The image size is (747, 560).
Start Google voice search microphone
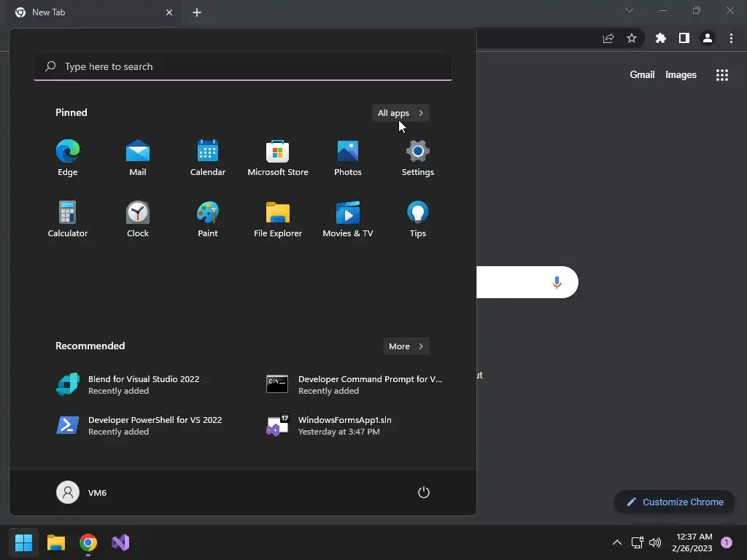(x=557, y=282)
